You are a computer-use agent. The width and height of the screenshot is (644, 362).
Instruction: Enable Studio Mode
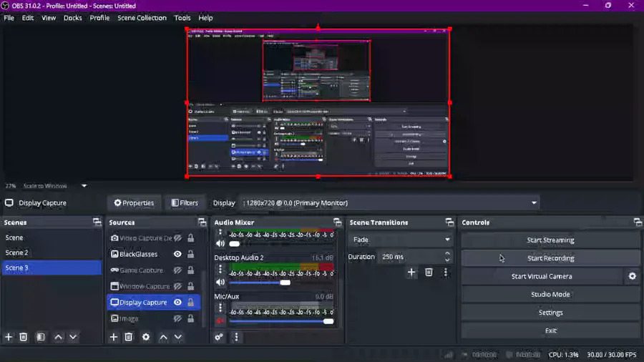click(550, 294)
